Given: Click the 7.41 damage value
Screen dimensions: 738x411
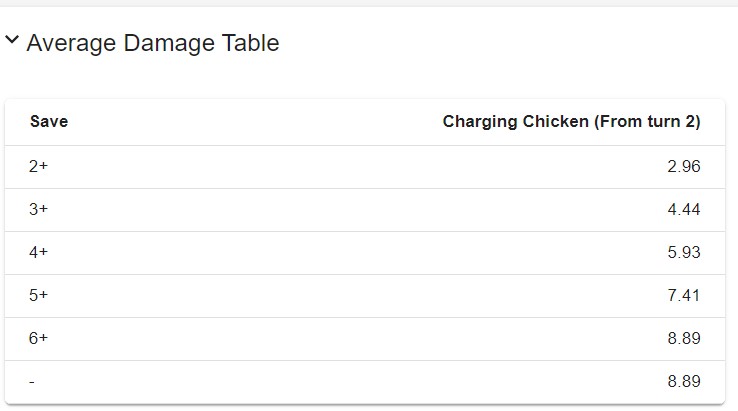Looking at the screenshot, I should [x=683, y=296].
